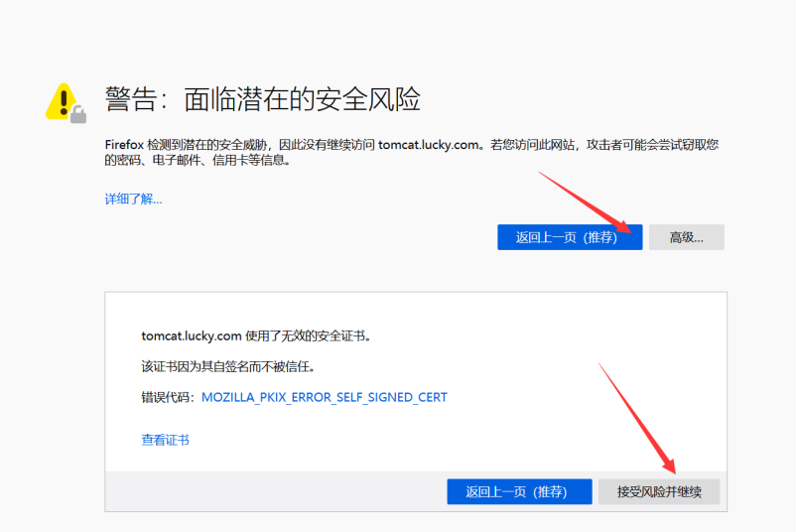Click text tomcat.lucky.com 使用了无效的安全证书。
796x532 pixels.
tap(256, 336)
